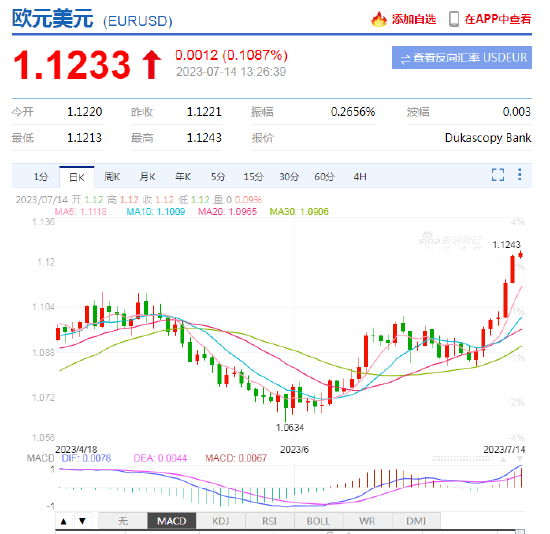This screenshot has width=550, height=534.
Task: Select the MACD indicator
Action: point(172,521)
